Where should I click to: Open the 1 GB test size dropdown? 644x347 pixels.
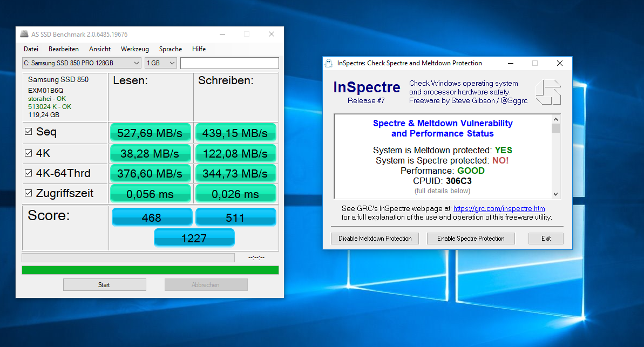160,63
